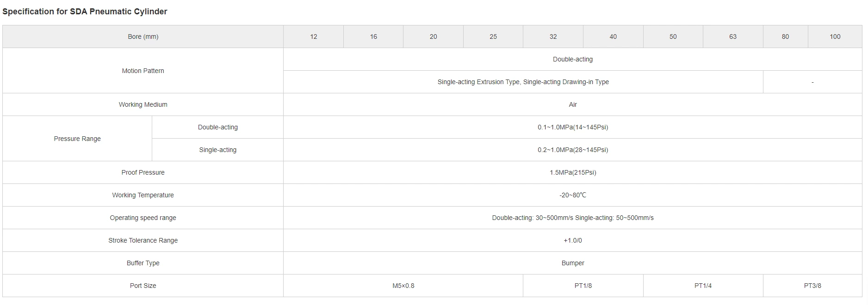This screenshot has width=868, height=305.
Task: Click the dash cell in Motion Pattern row
Action: [812, 82]
